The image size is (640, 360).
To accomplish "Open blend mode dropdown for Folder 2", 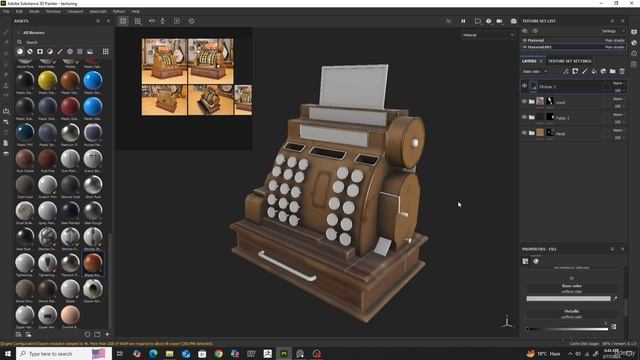I will (x=618, y=115).
